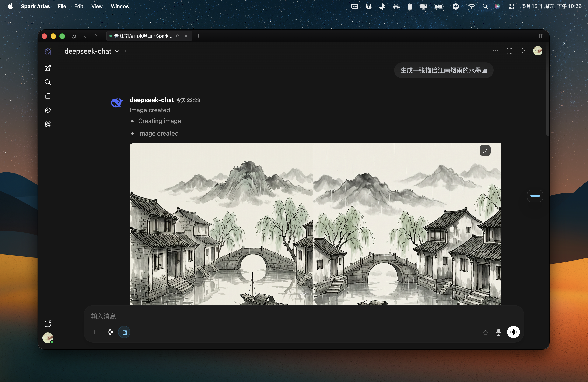Open the Window menu

[120, 6]
